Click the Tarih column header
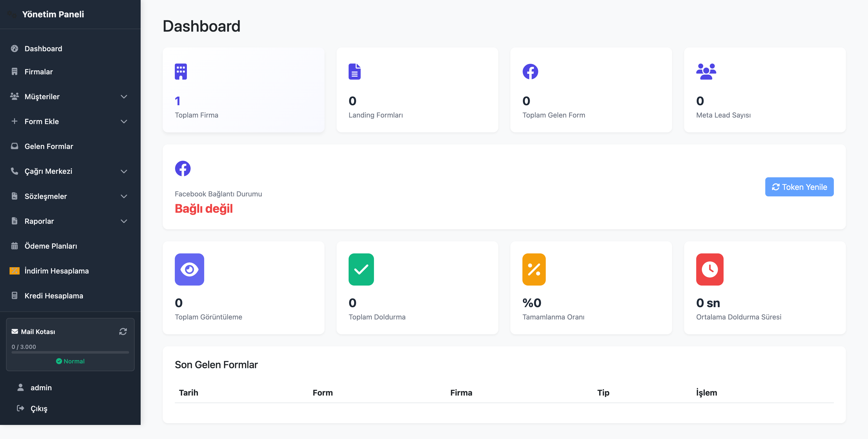 [x=188, y=393]
